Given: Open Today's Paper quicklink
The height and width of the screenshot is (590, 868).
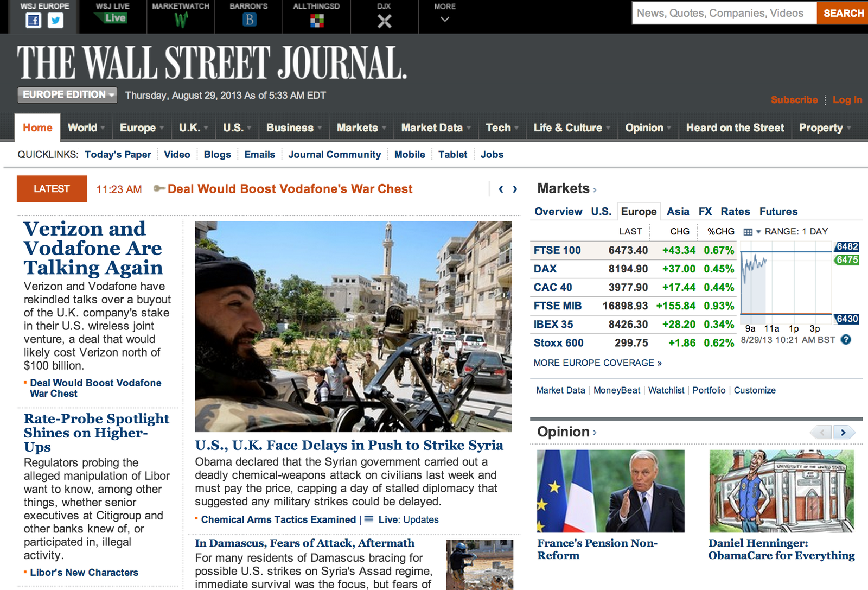Looking at the screenshot, I should 118,155.
